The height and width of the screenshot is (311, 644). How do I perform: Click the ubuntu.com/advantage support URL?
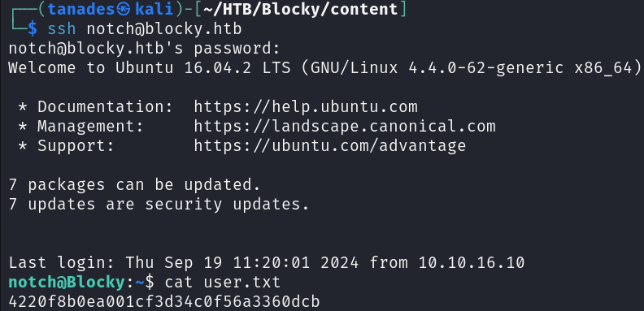click(330, 146)
